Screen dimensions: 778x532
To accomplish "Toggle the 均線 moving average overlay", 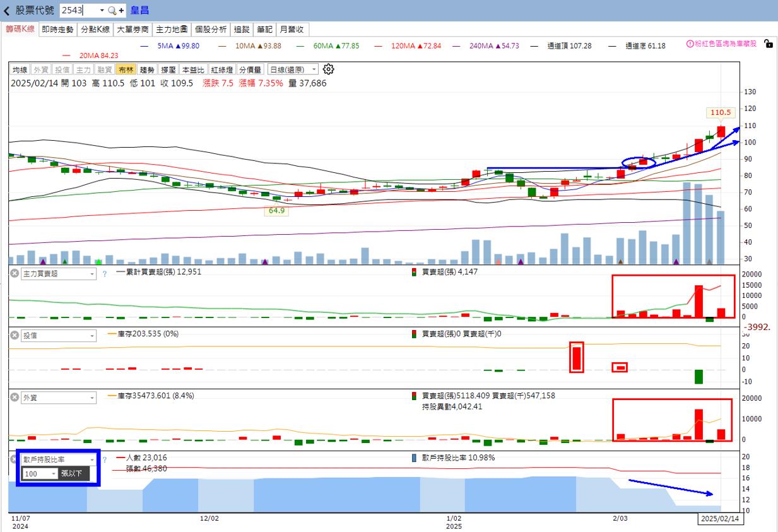I will pos(20,70).
